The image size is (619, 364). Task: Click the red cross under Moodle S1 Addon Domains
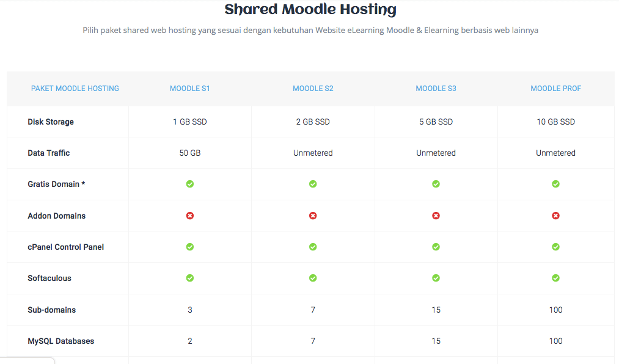190,216
